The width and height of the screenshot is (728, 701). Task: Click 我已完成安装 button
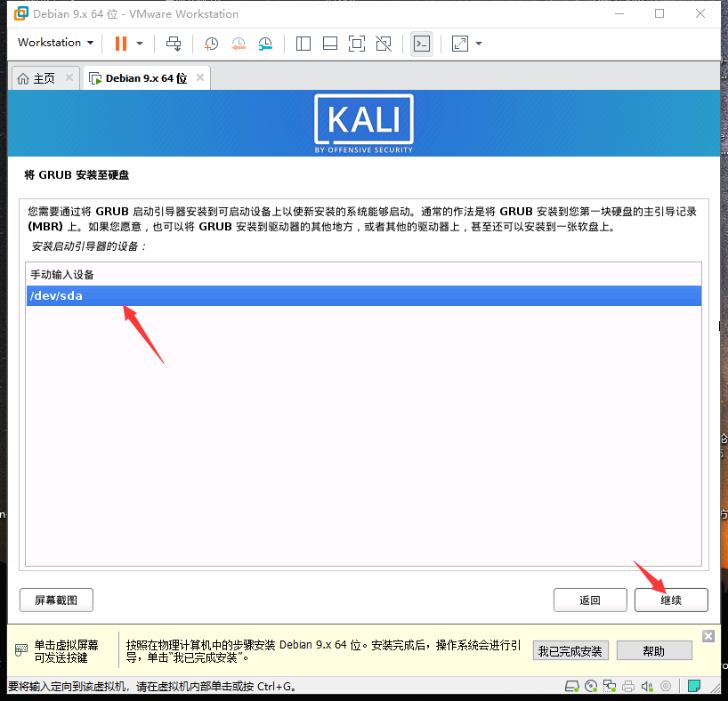pyautogui.click(x=570, y=651)
